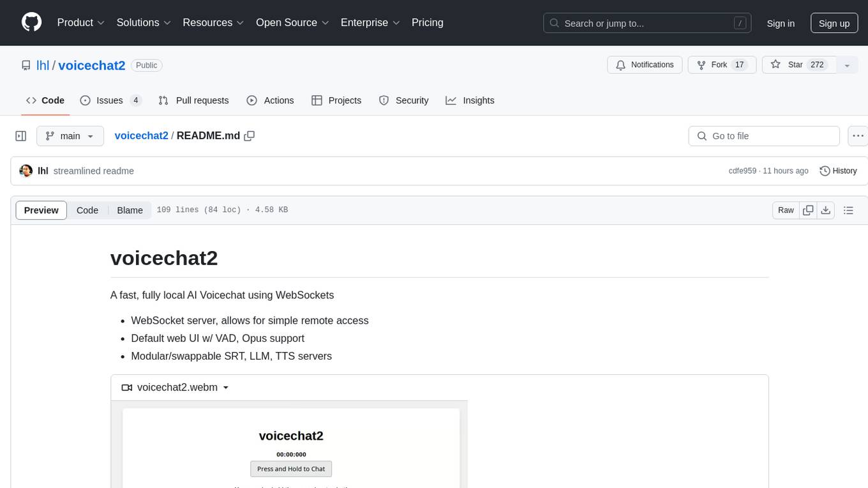The height and width of the screenshot is (488, 868).
Task: Switch to the Actions tab
Action: (x=270, y=100)
